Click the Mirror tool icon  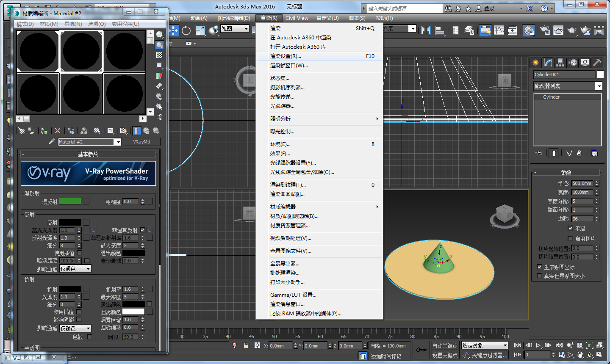[426, 30]
